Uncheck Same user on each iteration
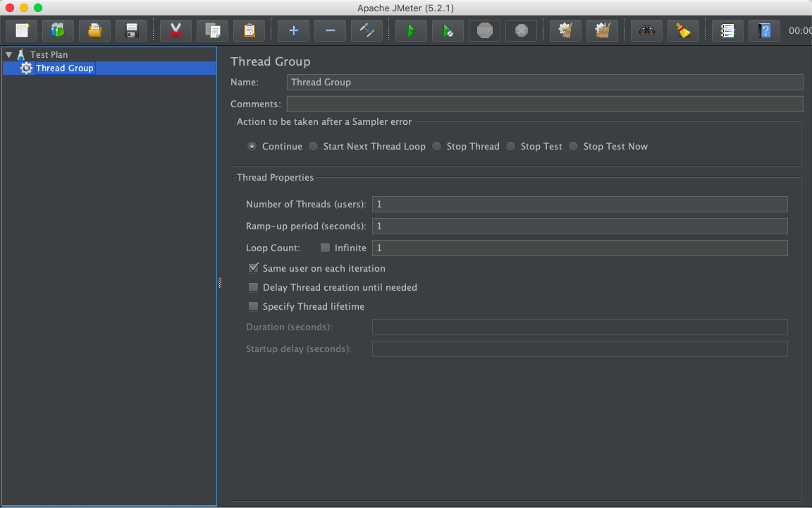Screen dimensions: 812x508 [x=254, y=268]
